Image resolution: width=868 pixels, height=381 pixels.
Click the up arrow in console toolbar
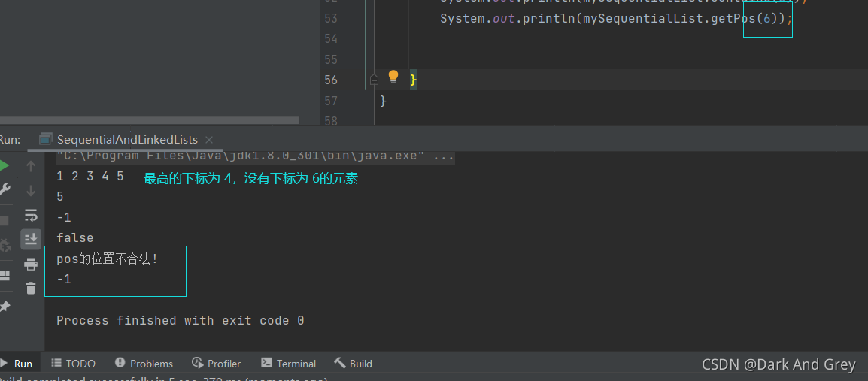pos(31,166)
